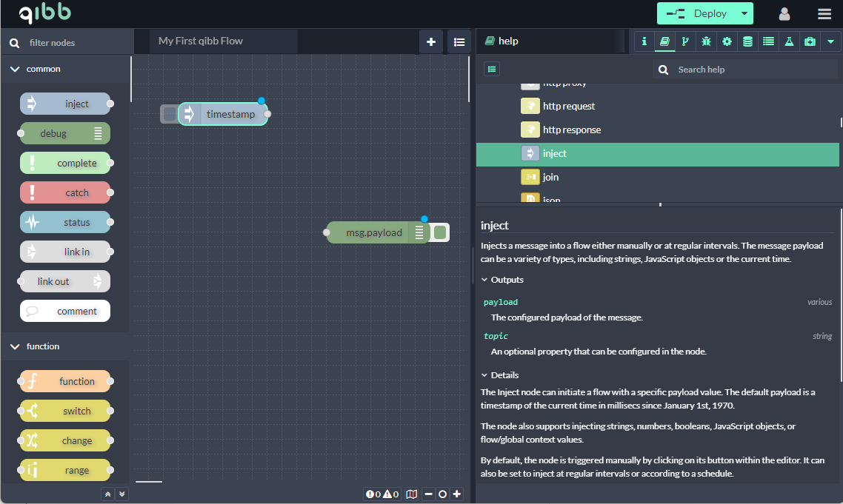
Task: Click the timestamp node output port
Action: 267,114
